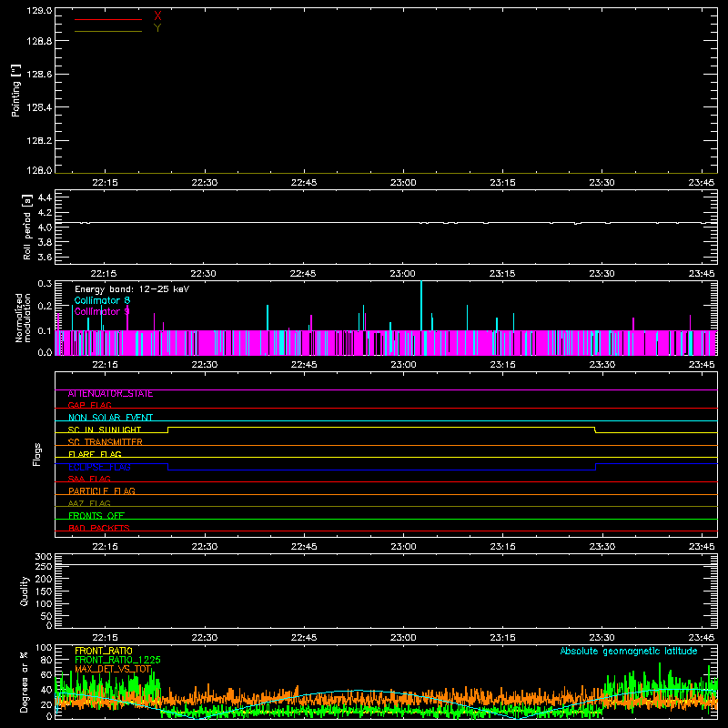
Task: Click the green FRONTS_OFF label
Action: 96,516
